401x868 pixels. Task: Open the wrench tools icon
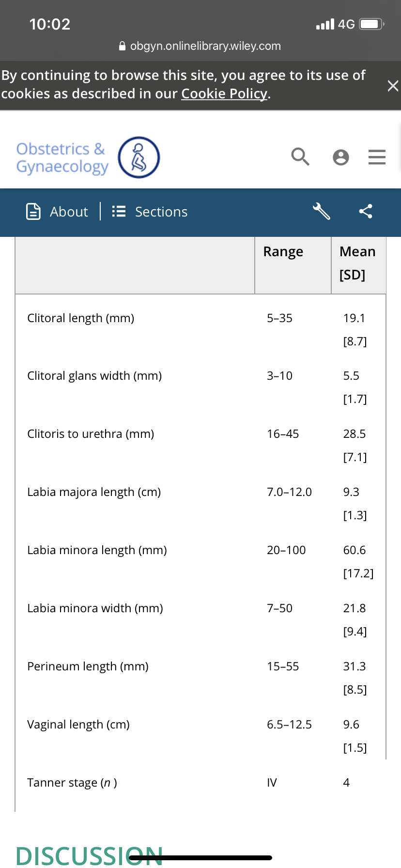pyautogui.click(x=322, y=211)
